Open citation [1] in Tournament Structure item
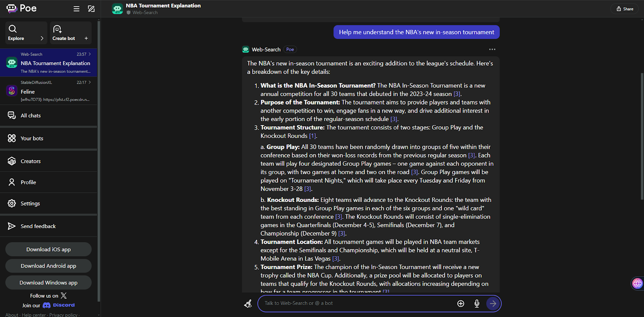Screen dimensions: 644x317 pyautogui.click(x=312, y=136)
